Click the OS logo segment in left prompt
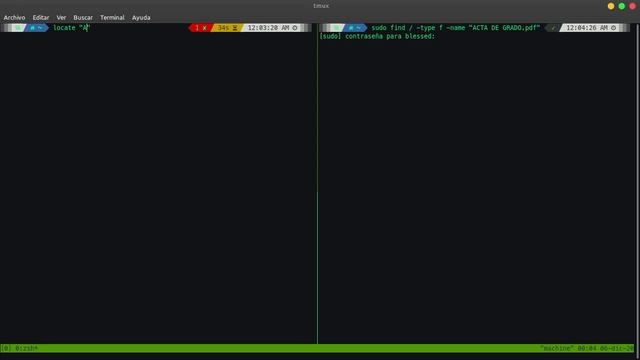 tap(17, 28)
